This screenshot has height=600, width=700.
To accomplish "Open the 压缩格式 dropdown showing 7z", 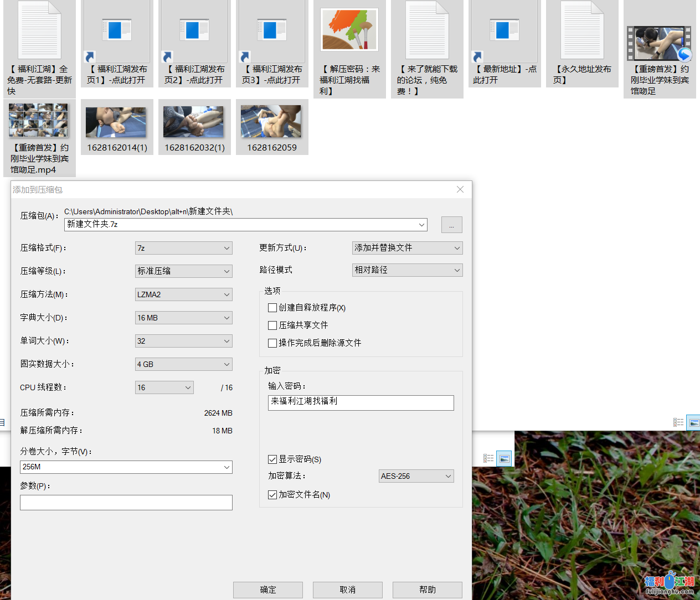I will pos(183,248).
